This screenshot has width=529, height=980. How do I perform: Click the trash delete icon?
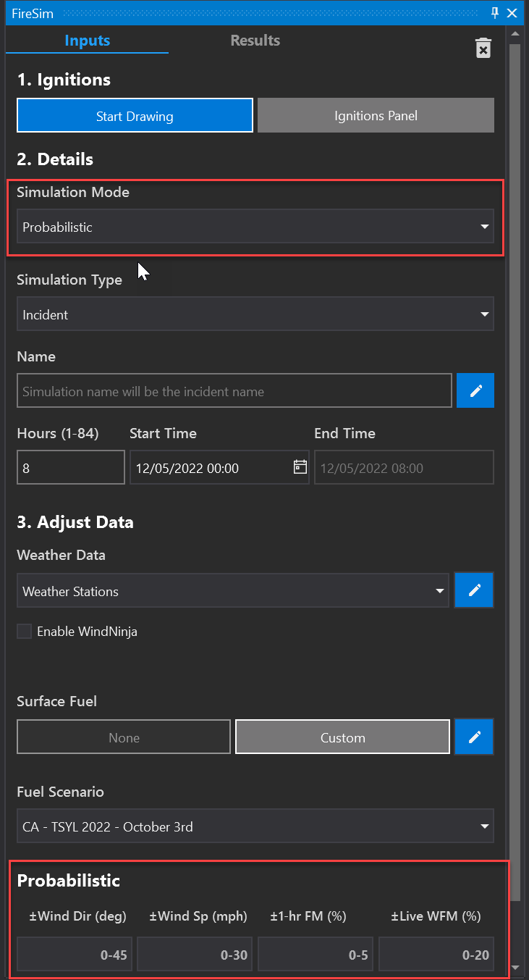(483, 48)
